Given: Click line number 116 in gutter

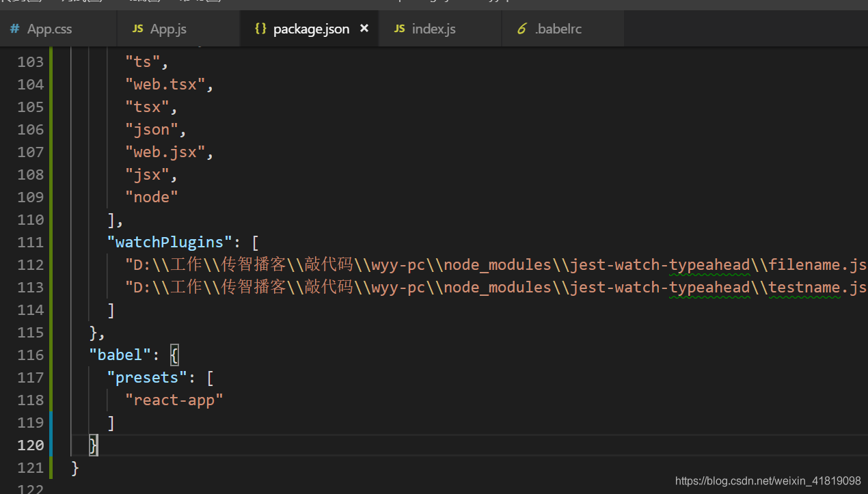Looking at the screenshot, I should point(31,355).
